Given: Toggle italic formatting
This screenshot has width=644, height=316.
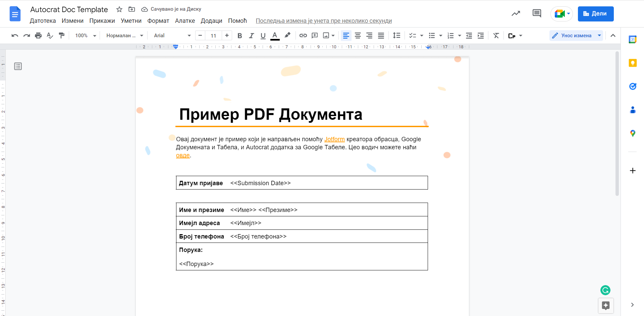Looking at the screenshot, I should click(251, 36).
